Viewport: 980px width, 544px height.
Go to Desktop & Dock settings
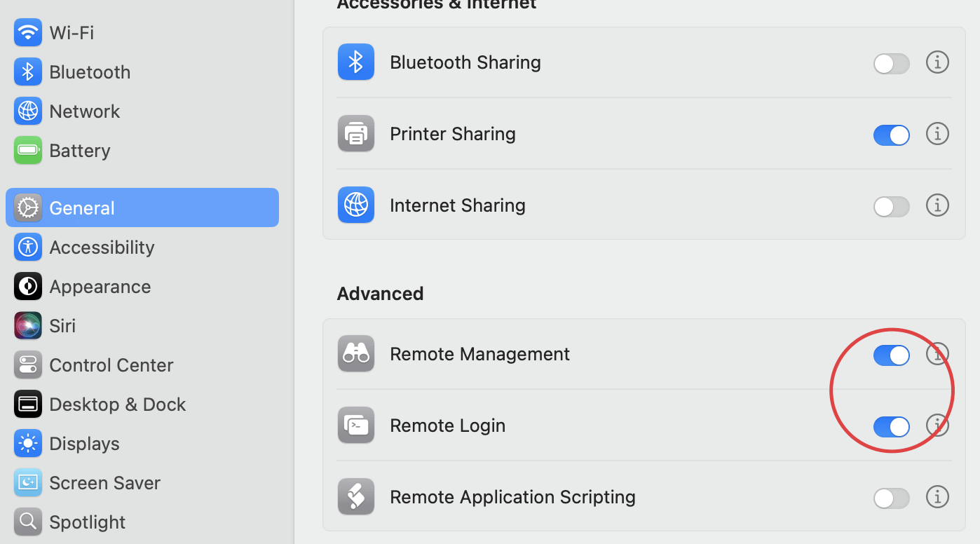pyautogui.click(x=117, y=404)
